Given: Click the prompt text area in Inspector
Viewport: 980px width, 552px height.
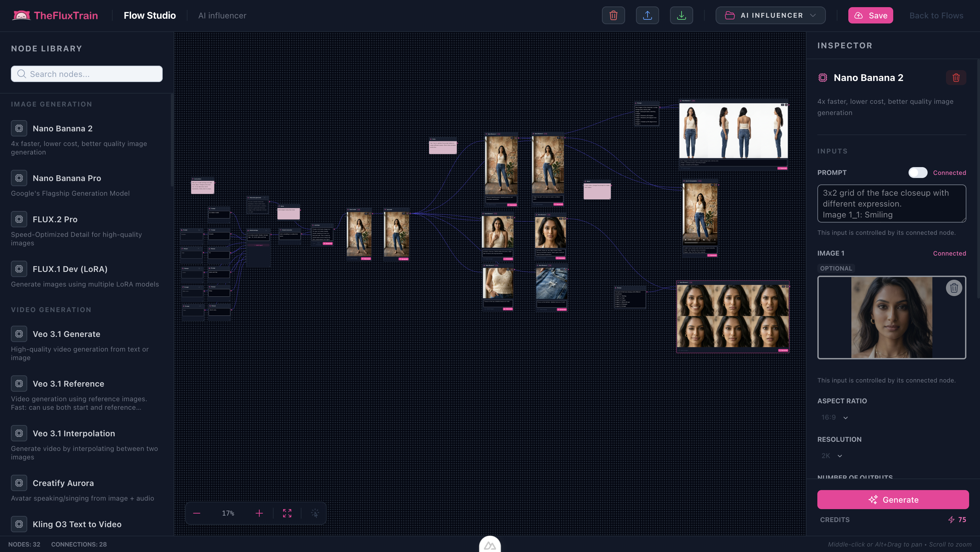Looking at the screenshot, I should (x=892, y=204).
